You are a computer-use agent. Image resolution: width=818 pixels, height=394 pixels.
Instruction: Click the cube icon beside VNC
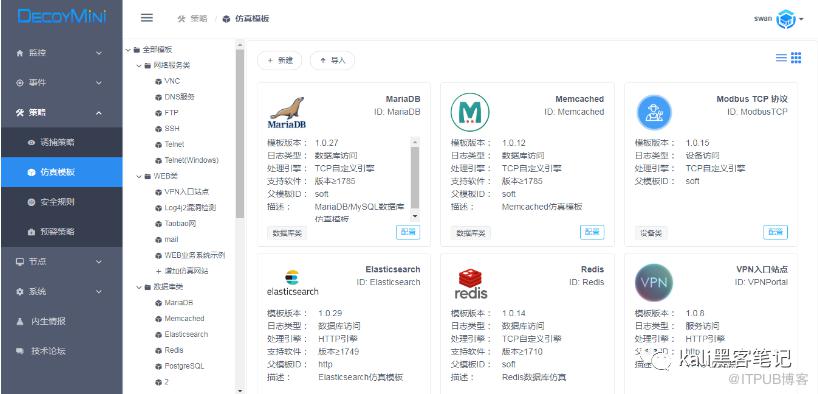point(159,81)
